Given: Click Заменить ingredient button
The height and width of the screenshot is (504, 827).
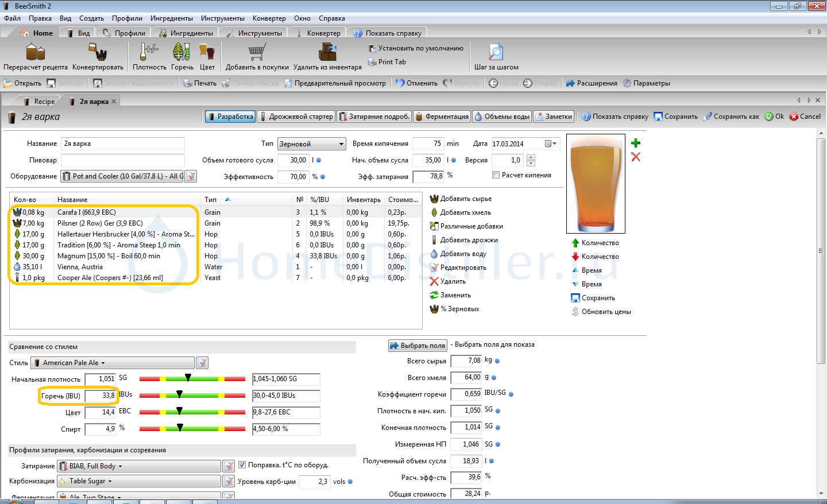Looking at the screenshot, I should pyautogui.click(x=450, y=295).
